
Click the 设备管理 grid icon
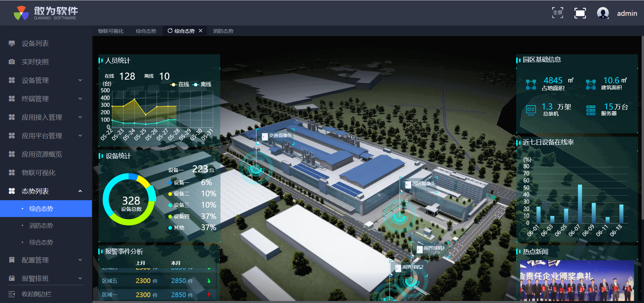pos(12,80)
